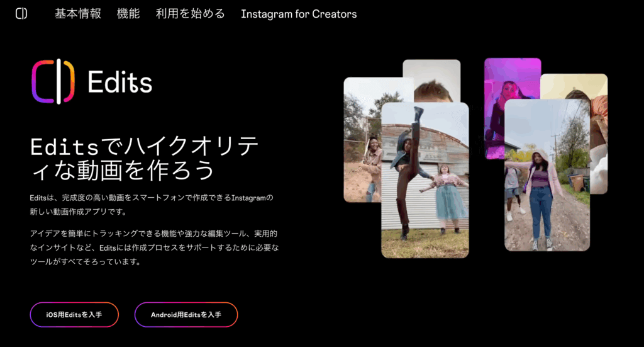This screenshot has height=347, width=644.
Task: Click paragraph starting with Editsは、完成度の高い動画
Action: coord(152,205)
